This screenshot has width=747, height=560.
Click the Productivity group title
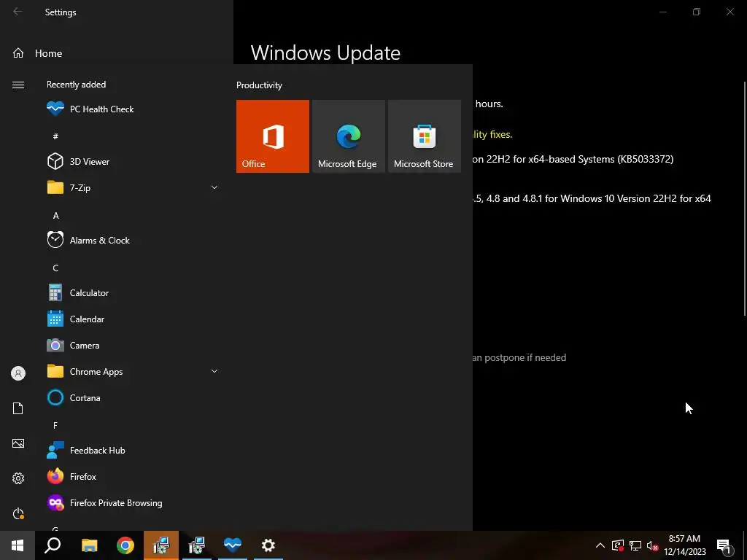tap(259, 85)
